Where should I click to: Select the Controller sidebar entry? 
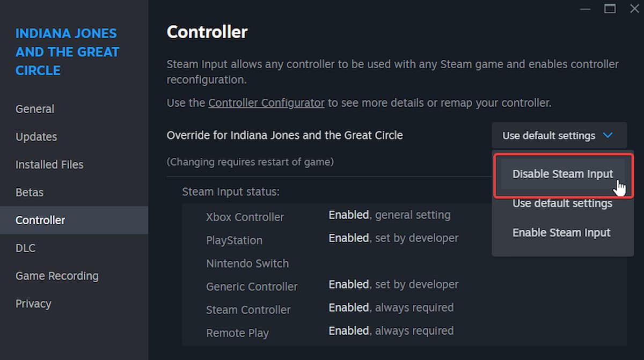[x=40, y=220]
